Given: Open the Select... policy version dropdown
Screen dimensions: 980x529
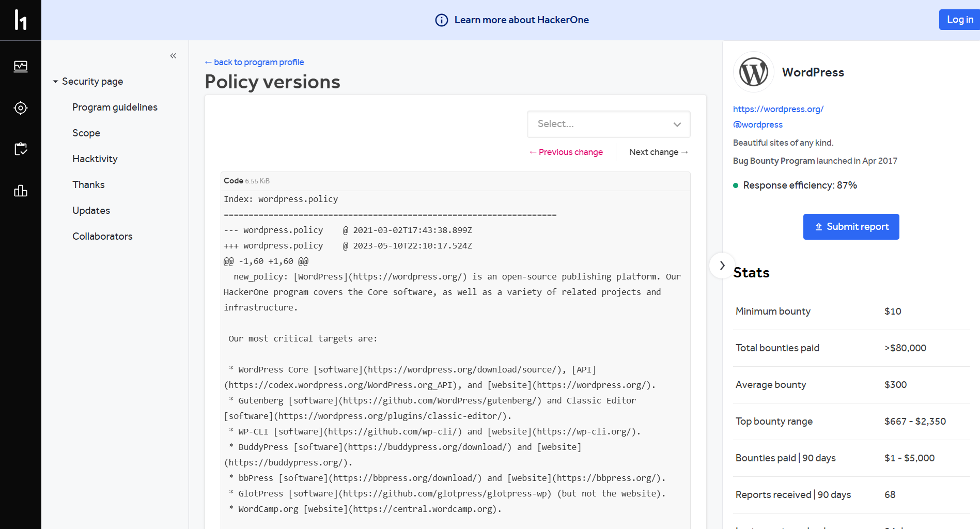Looking at the screenshot, I should click(x=609, y=124).
